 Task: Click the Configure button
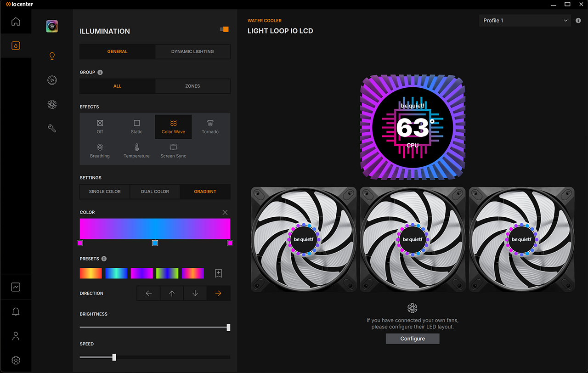(x=413, y=339)
